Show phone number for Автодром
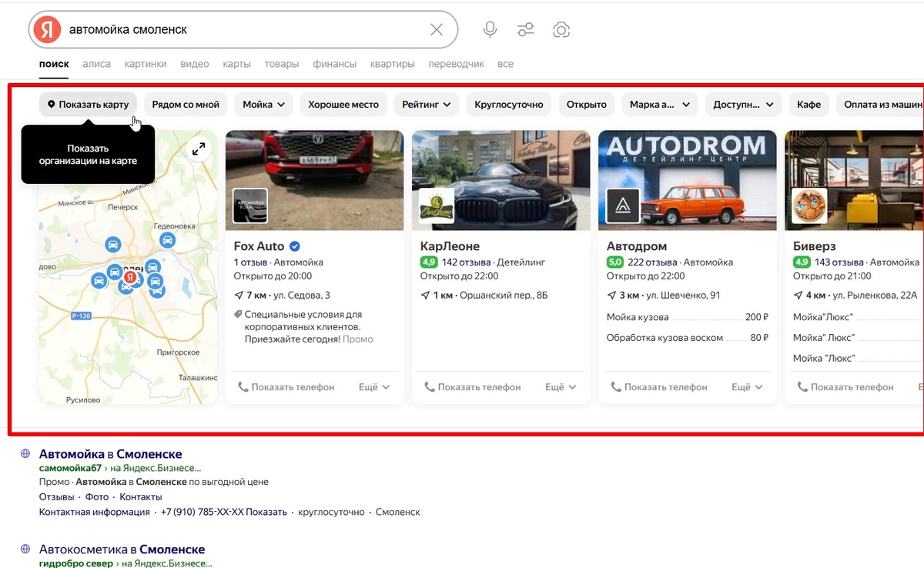Screen dimensions: 924x568 coord(659,387)
